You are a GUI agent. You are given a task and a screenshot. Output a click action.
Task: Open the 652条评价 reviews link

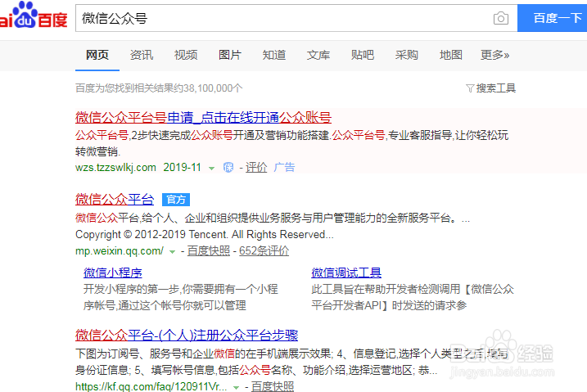pos(264,251)
